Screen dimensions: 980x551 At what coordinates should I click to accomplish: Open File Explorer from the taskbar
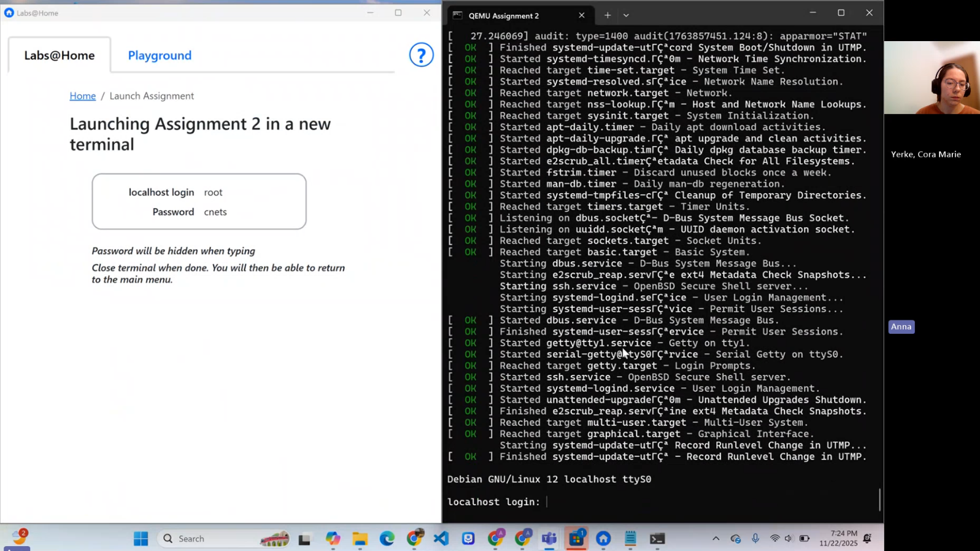click(x=360, y=539)
